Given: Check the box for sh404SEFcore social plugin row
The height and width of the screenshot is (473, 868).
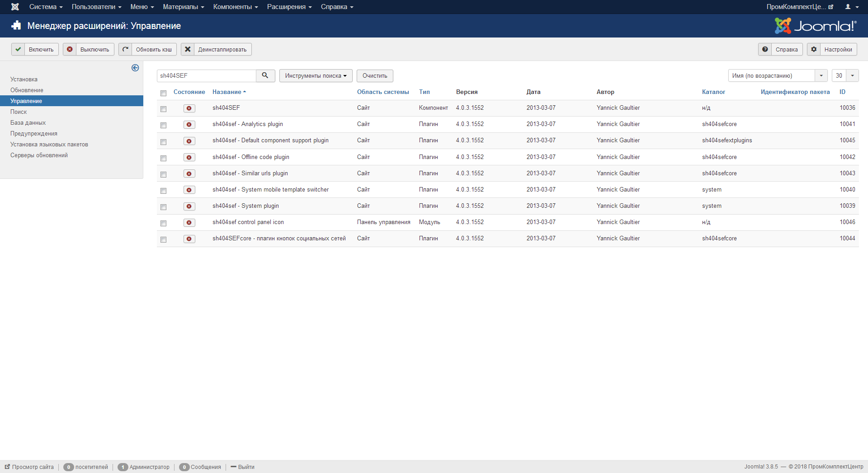Looking at the screenshot, I should click(164, 239).
